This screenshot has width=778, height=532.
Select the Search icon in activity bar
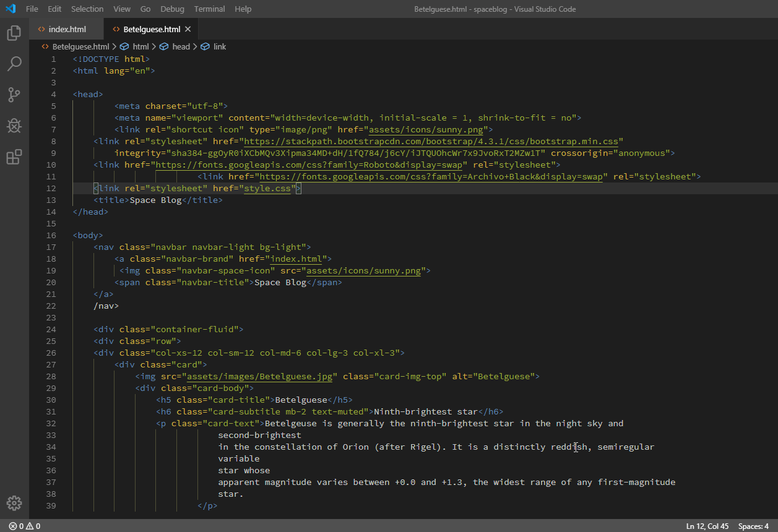14,64
